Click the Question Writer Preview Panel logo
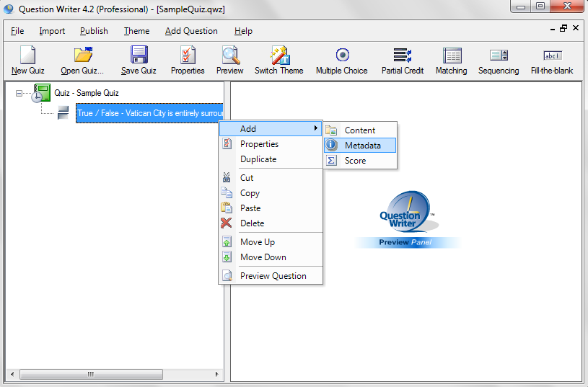588x387 pixels. click(408, 219)
